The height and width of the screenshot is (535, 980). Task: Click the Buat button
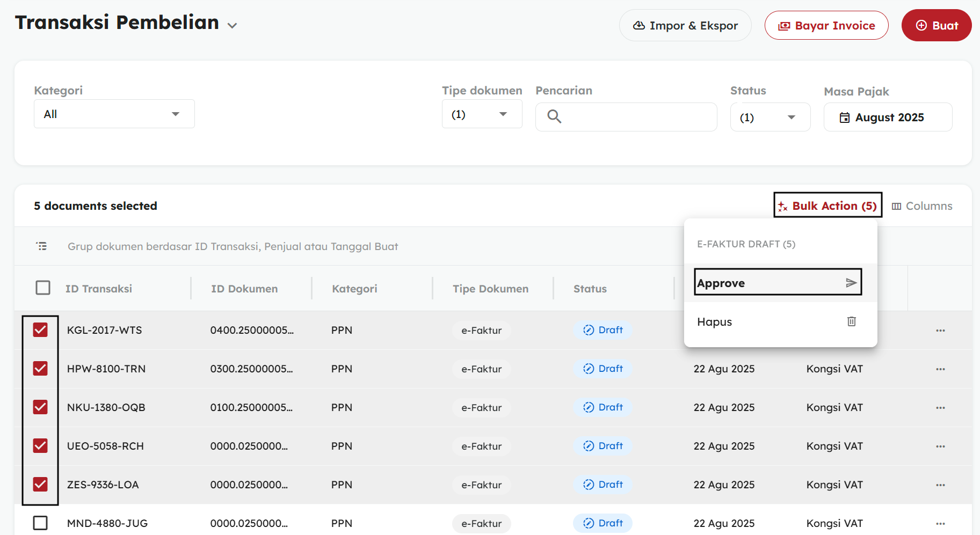[x=937, y=25]
